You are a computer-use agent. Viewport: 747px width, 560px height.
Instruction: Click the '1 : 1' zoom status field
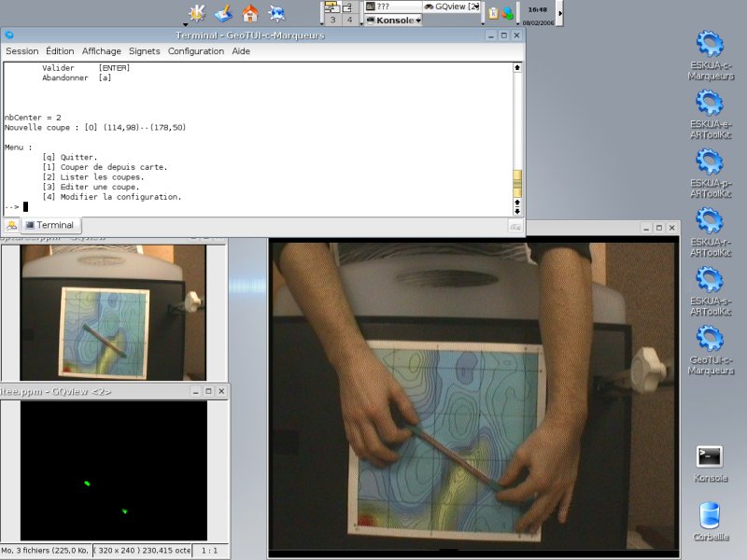(209, 550)
